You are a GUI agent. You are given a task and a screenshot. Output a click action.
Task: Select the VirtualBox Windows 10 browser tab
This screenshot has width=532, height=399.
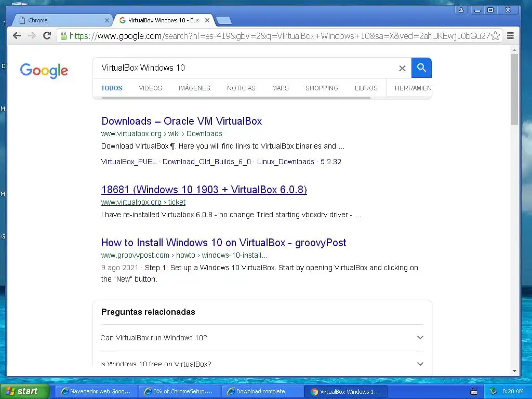coord(164,20)
